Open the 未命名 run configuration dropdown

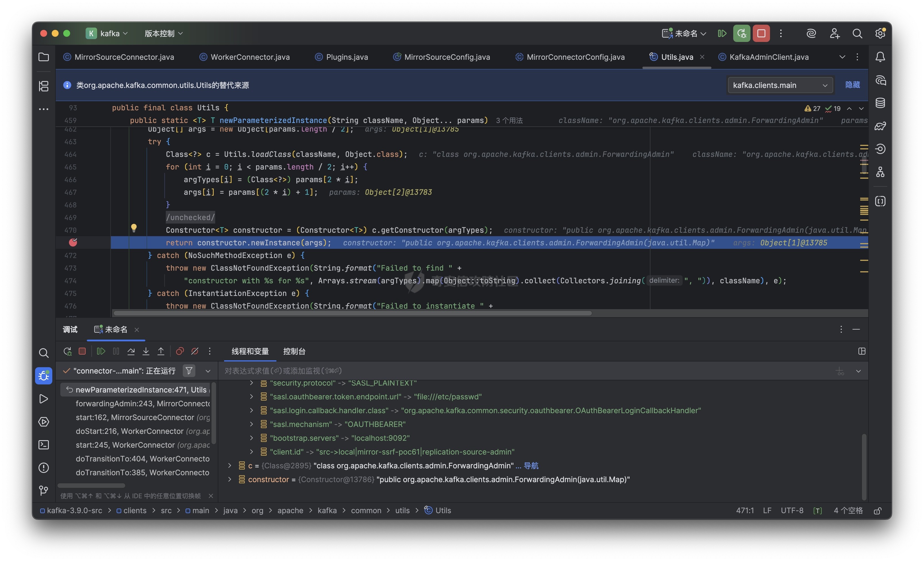tap(684, 33)
